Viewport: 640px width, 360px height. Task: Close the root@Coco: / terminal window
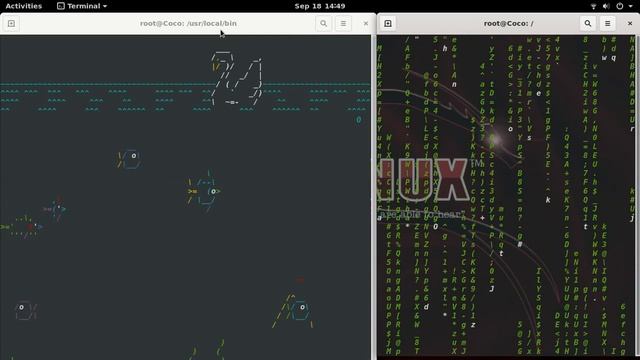pos(630,24)
